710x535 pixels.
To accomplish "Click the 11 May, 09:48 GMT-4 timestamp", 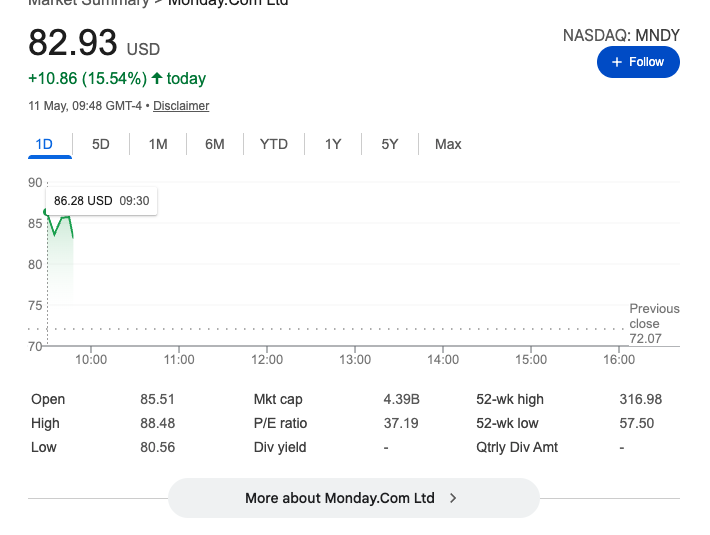I will pyautogui.click(x=85, y=106).
